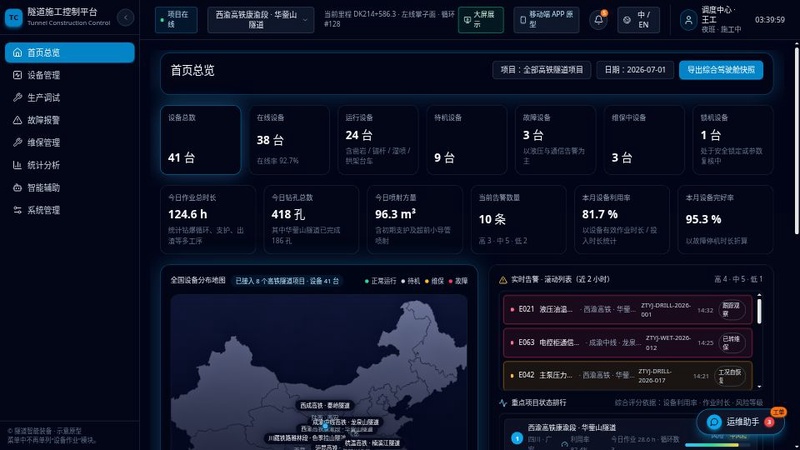Click the 系统管理 settings icon
800x450 pixels.
pos(17,210)
